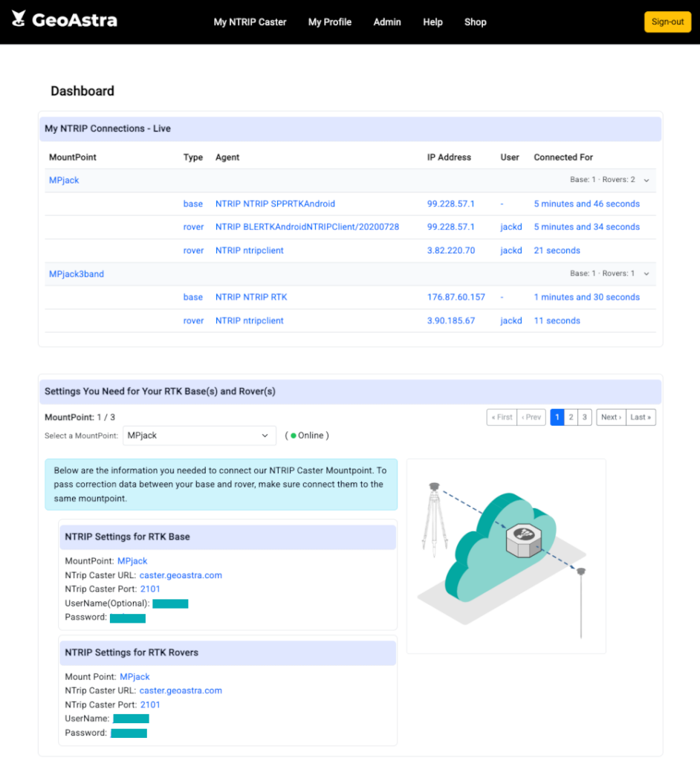Go to the Admin menu item
Viewport: 700px width, 761px height.
pos(387,22)
